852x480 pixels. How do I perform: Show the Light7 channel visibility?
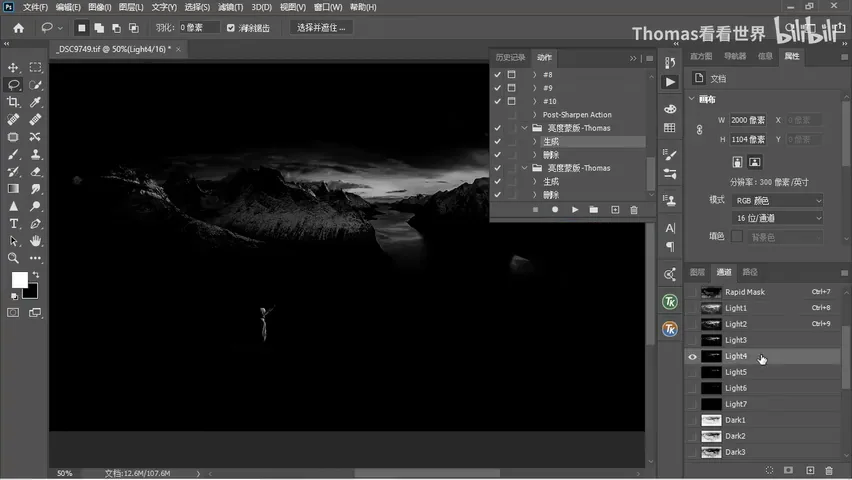tap(692, 404)
